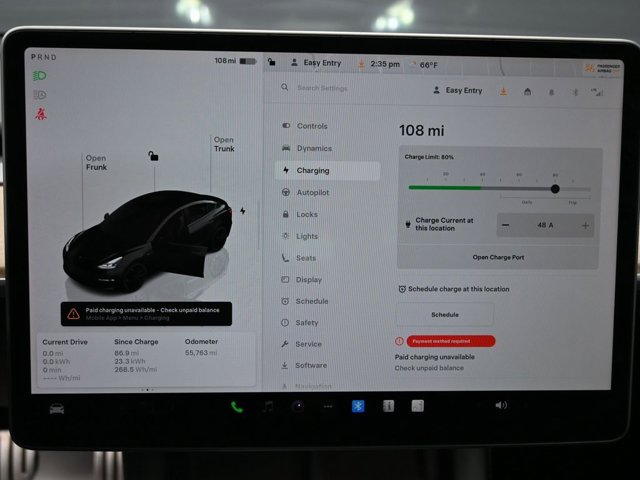Image resolution: width=640 pixels, height=480 pixels.
Task: Tap the black car image
Action: point(147,241)
